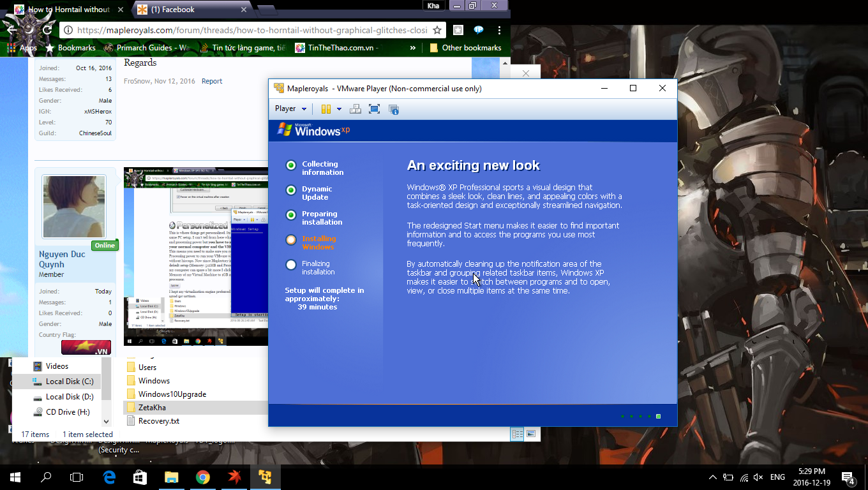Open VMware Unity mode icon

(x=394, y=109)
